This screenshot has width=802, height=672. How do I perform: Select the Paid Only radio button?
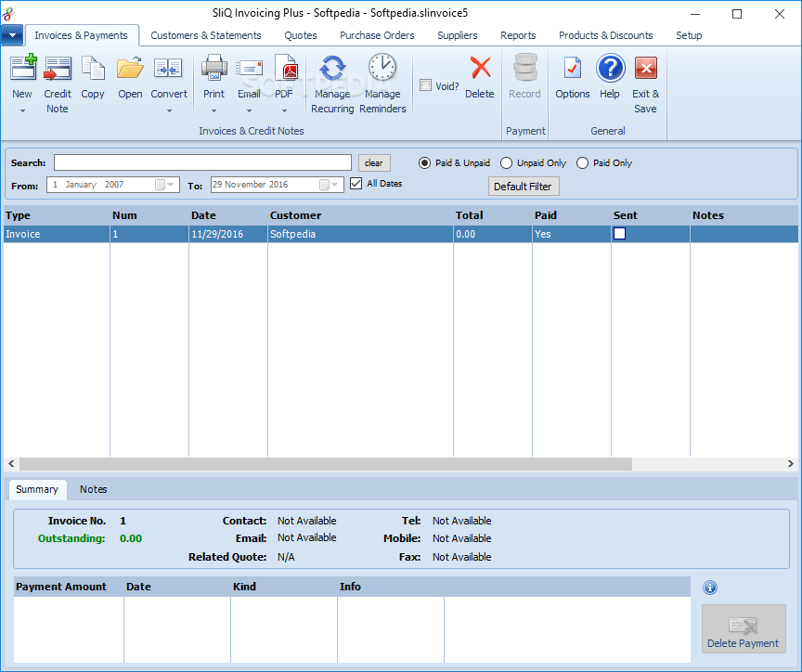582,162
